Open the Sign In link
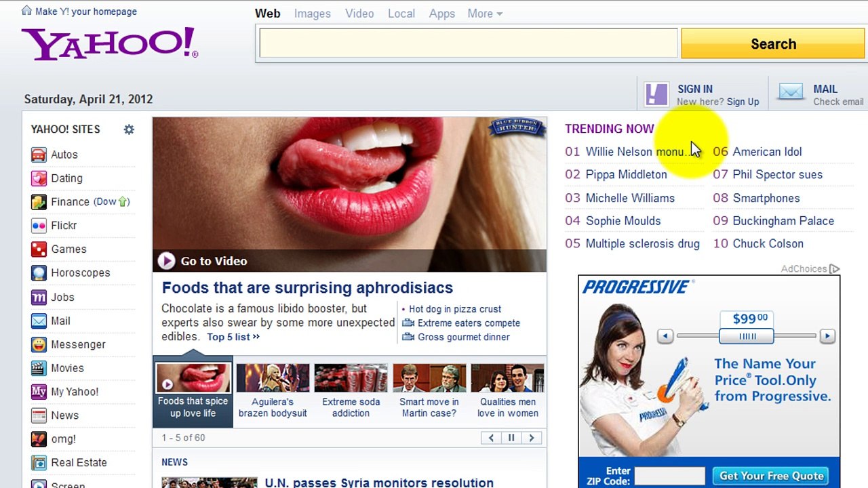The image size is (868, 488). 695,89
